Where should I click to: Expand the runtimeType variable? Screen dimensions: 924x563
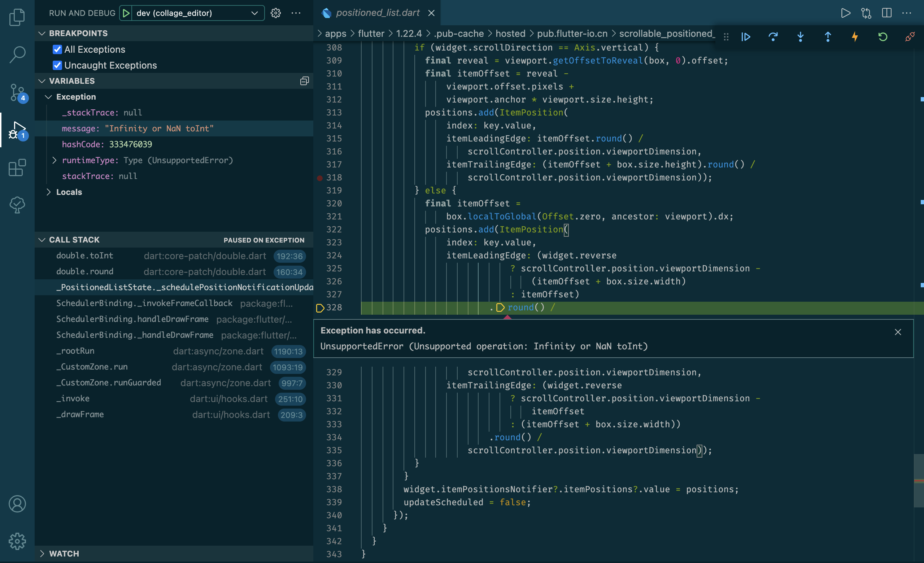point(54,160)
